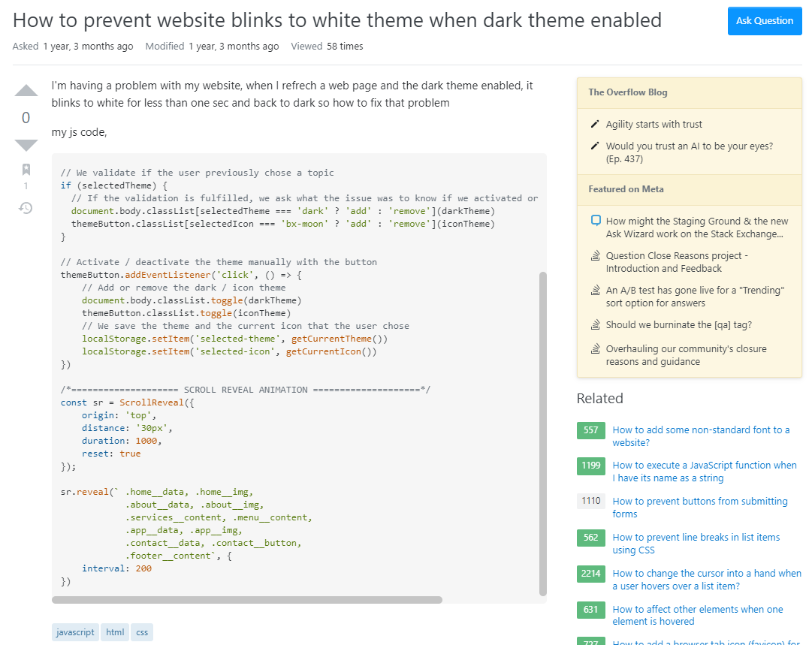Click the code block horizontal scrollbar
Viewport: 812px width, 645px height.
point(247,600)
